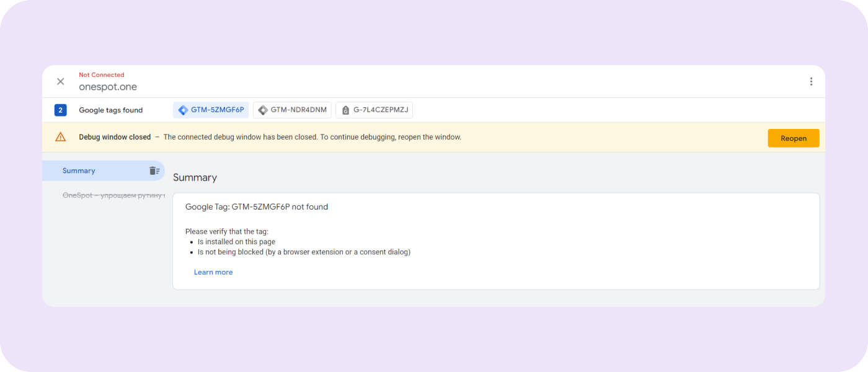Click the tag icon on G-7L4CZEPMZJ chip

point(346,110)
